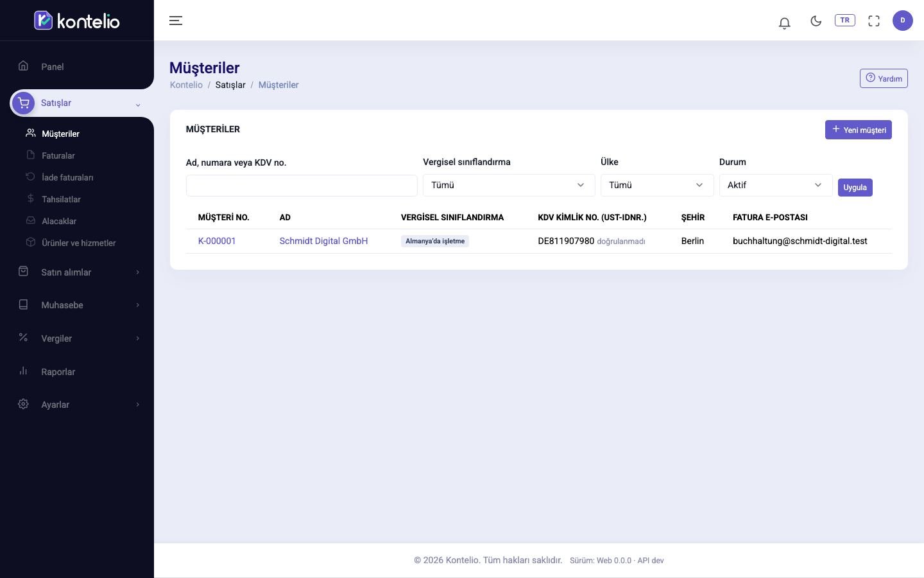Select the email buchhaltung@schmidt-digital.test
This screenshot has width=924, height=578.
point(800,241)
